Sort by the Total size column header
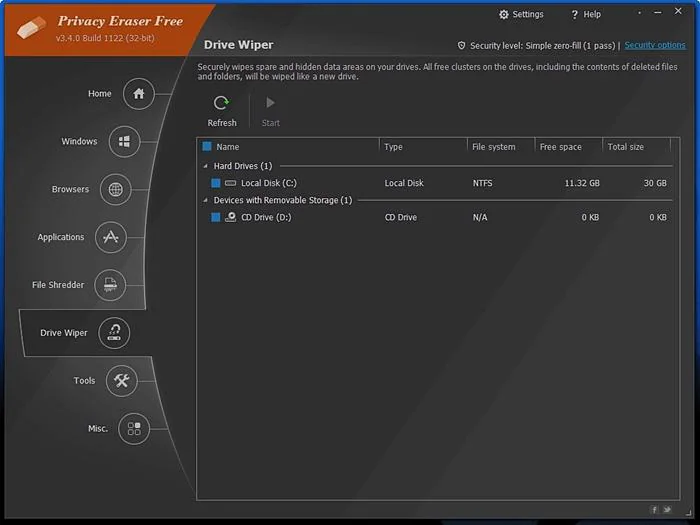The width and height of the screenshot is (700, 525). 625,147
